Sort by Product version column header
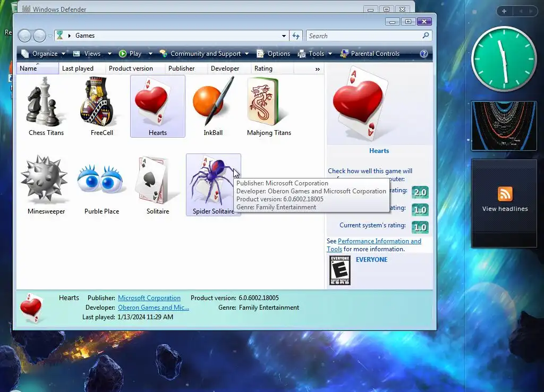This screenshot has width=544, height=392. click(x=134, y=69)
